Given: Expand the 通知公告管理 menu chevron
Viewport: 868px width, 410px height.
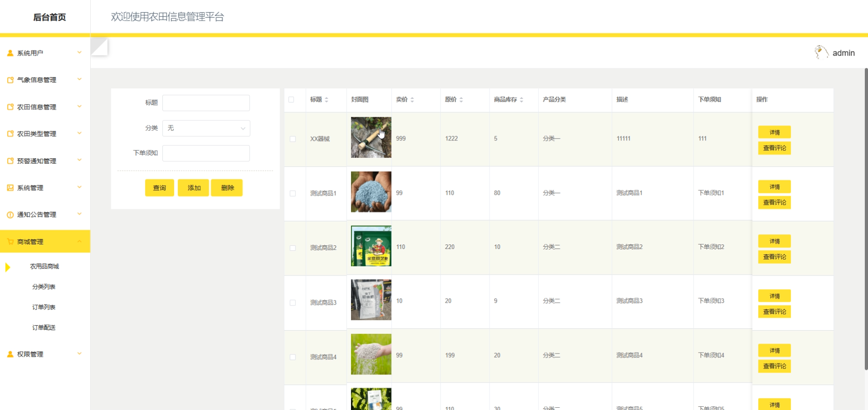Looking at the screenshot, I should coord(79,214).
